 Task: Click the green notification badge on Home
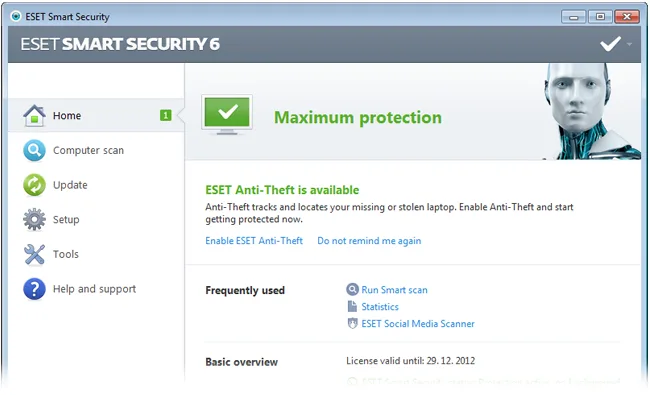(165, 115)
